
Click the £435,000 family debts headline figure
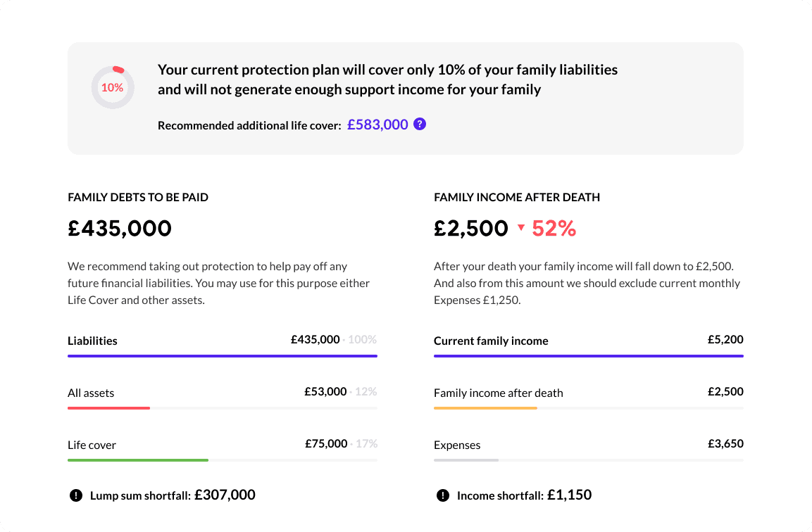tap(120, 228)
